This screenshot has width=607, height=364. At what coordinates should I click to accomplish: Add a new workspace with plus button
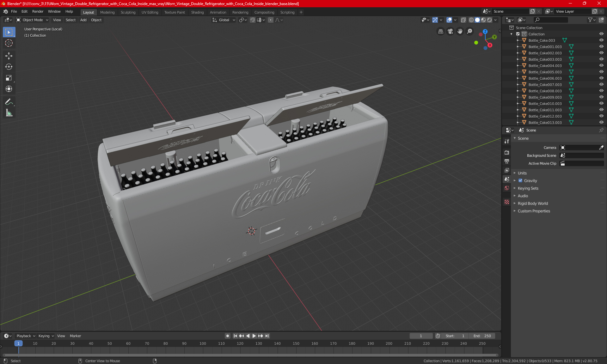(301, 12)
